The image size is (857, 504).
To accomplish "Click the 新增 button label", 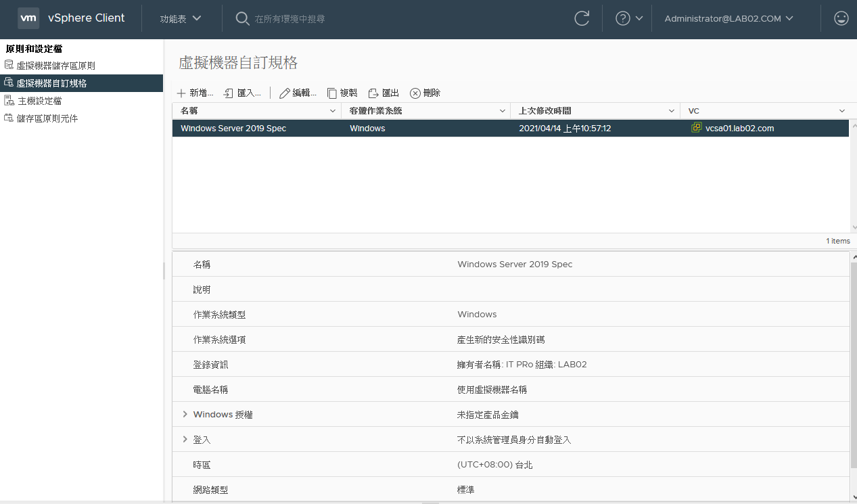I will click(x=202, y=93).
